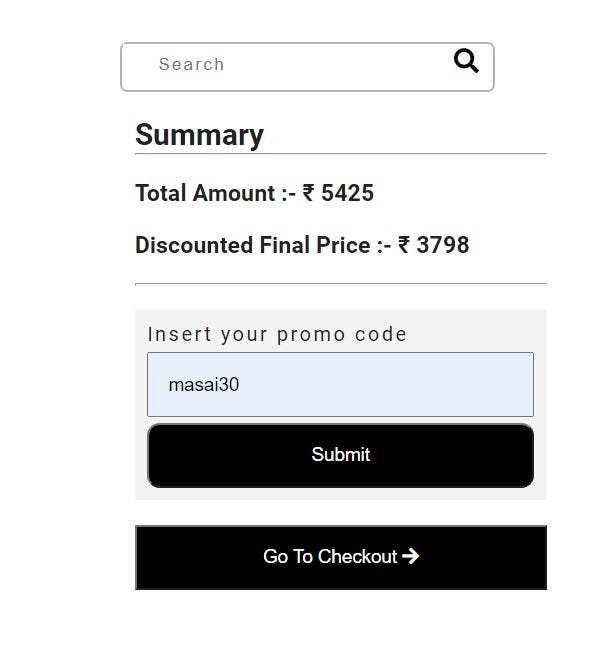Viewport: 606px width, 646px height.
Task: Click the divider line above the promo box
Action: (x=340, y=284)
